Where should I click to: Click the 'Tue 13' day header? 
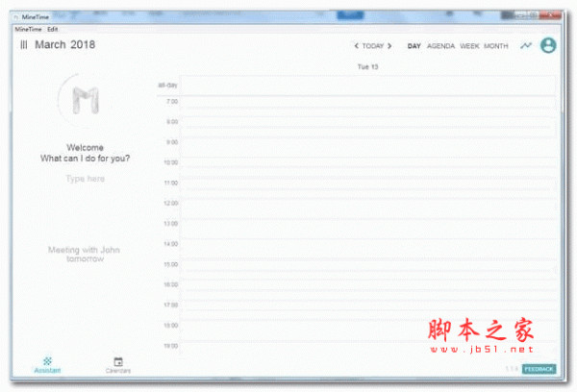click(x=368, y=66)
